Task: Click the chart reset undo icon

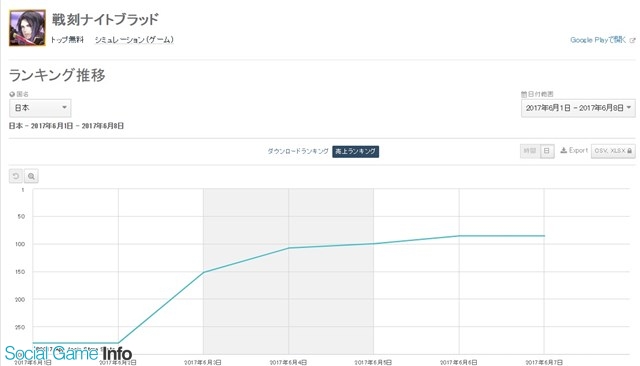Action: [16, 176]
